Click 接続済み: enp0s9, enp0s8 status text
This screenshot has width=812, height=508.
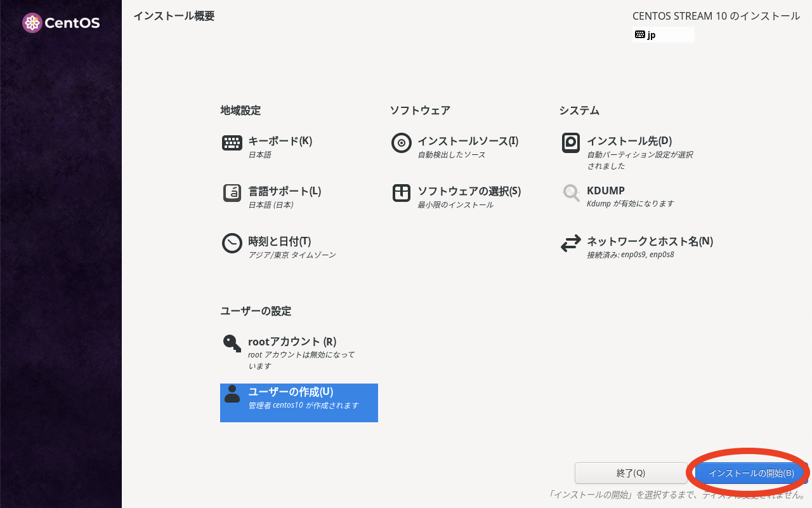click(x=631, y=255)
